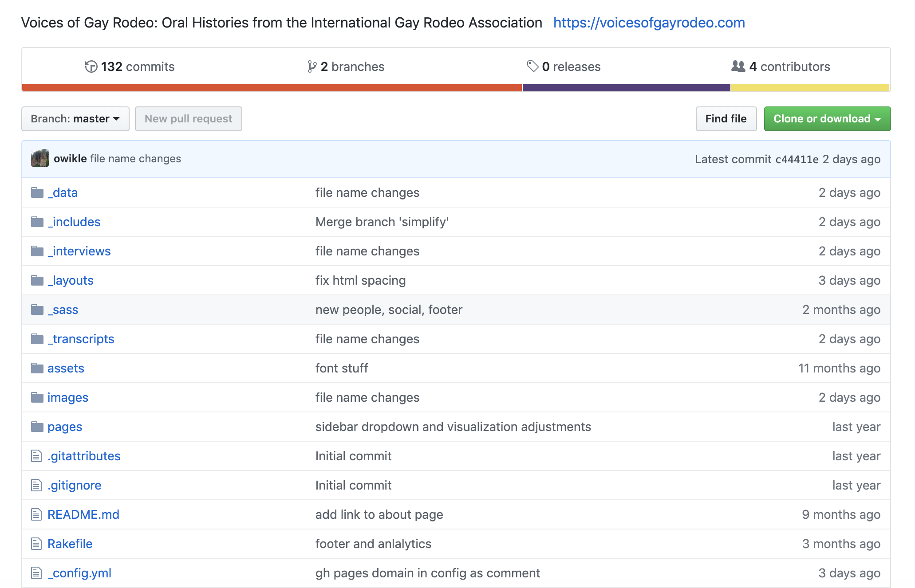Click the README.md document icon
Image resolution: width=915 pixels, height=588 pixels.
point(36,514)
